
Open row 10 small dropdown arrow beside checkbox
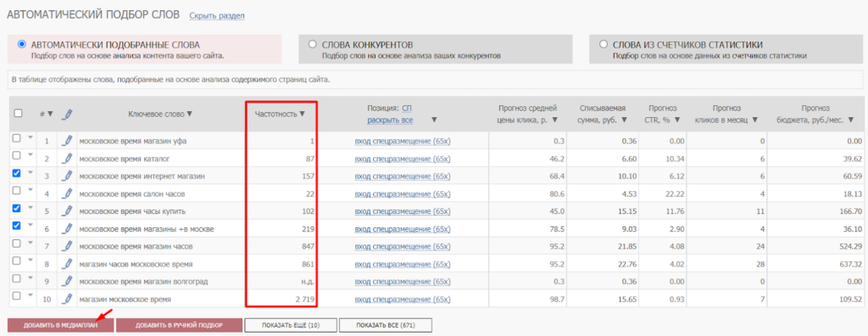click(x=30, y=295)
